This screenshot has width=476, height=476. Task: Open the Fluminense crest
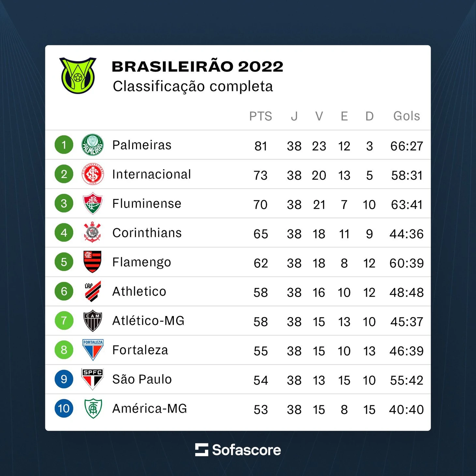coord(93,203)
